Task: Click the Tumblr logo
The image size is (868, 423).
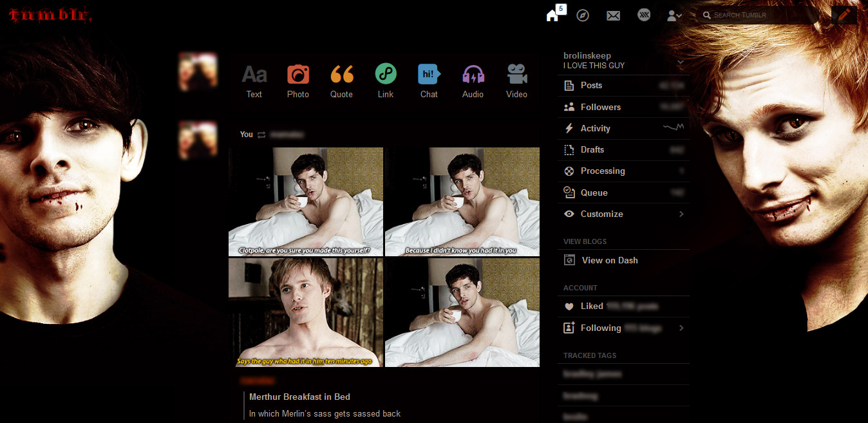Action: pos(51,15)
